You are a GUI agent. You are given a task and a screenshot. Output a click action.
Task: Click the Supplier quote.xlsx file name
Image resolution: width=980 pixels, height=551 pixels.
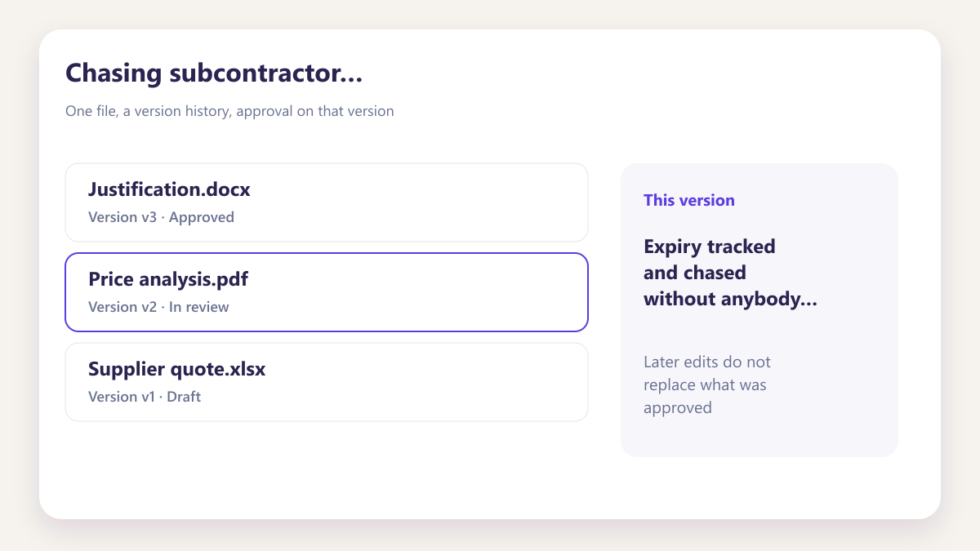(x=176, y=369)
